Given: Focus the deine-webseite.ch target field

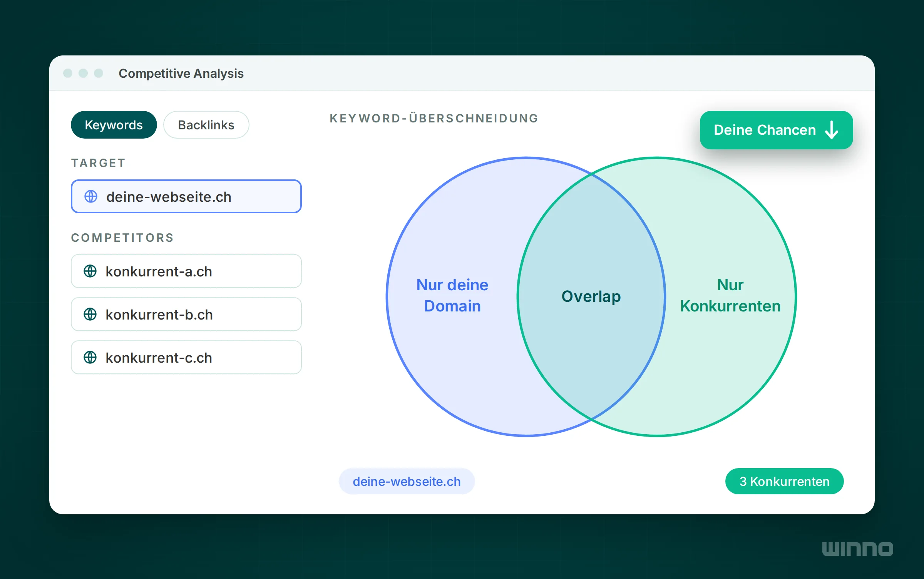Looking at the screenshot, I should pyautogui.click(x=186, y=196).
